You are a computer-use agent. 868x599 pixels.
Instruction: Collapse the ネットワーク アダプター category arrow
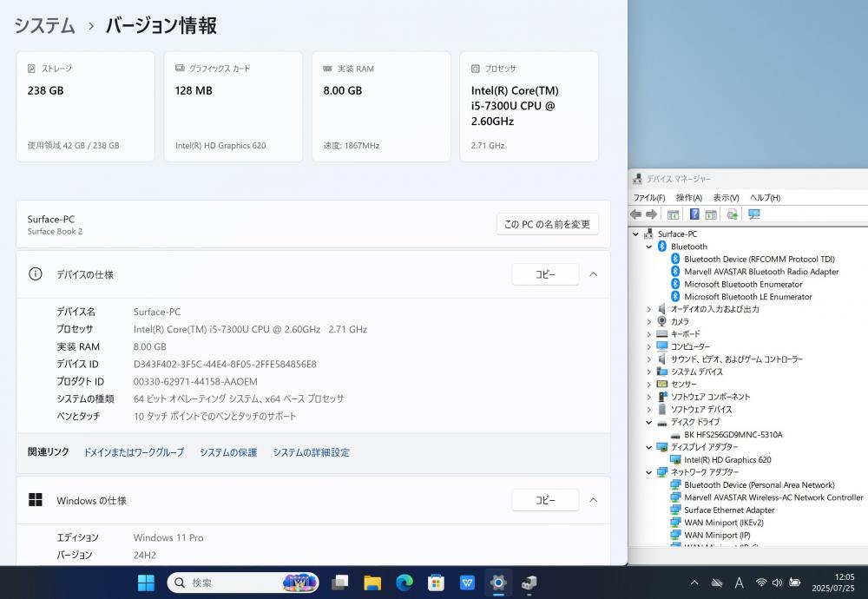648,472
